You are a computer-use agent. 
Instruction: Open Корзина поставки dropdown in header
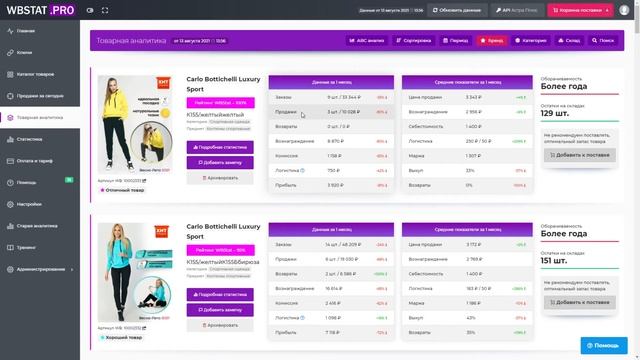[580, 10]
